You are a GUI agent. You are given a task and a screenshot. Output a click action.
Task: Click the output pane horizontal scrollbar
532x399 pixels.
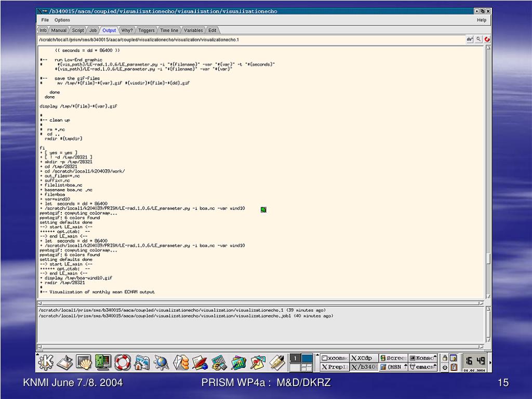(261, 303)
